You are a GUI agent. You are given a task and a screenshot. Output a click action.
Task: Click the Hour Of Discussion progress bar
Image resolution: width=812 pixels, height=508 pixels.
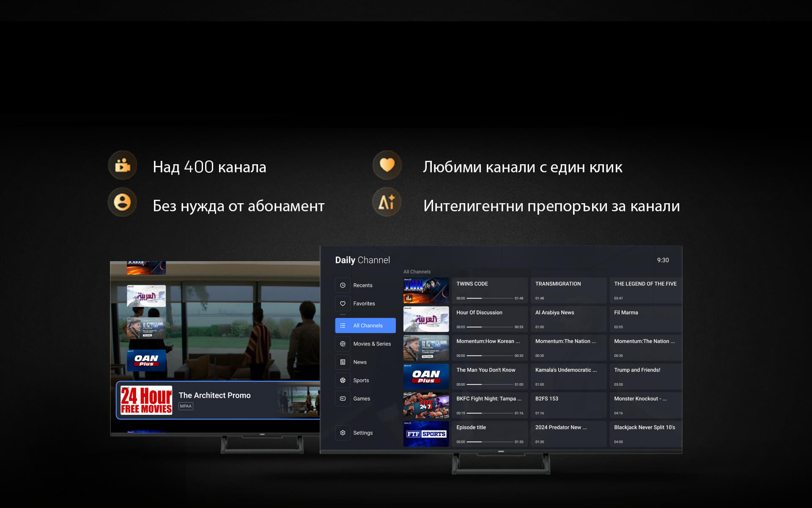(x=490, y=327)
